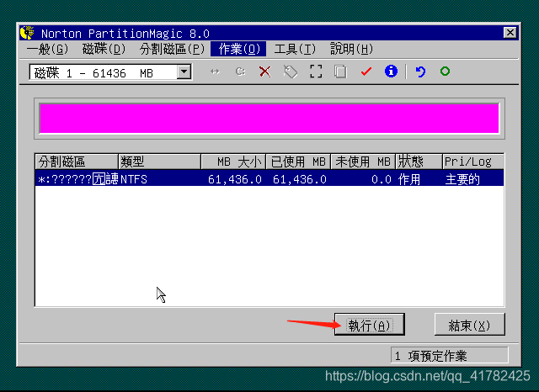Viewport: 539px width, 392px height.
Task: Click the 類型 column header
Action: (159, 162)
